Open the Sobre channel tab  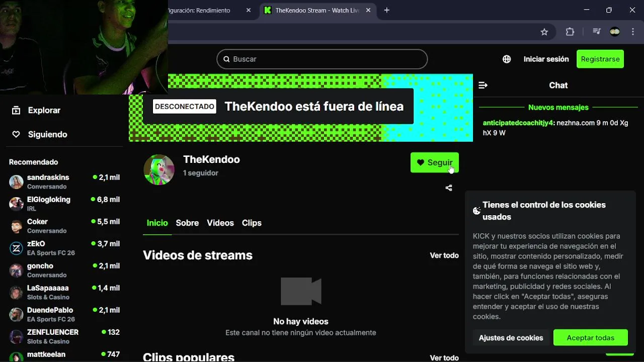point(187,223)
